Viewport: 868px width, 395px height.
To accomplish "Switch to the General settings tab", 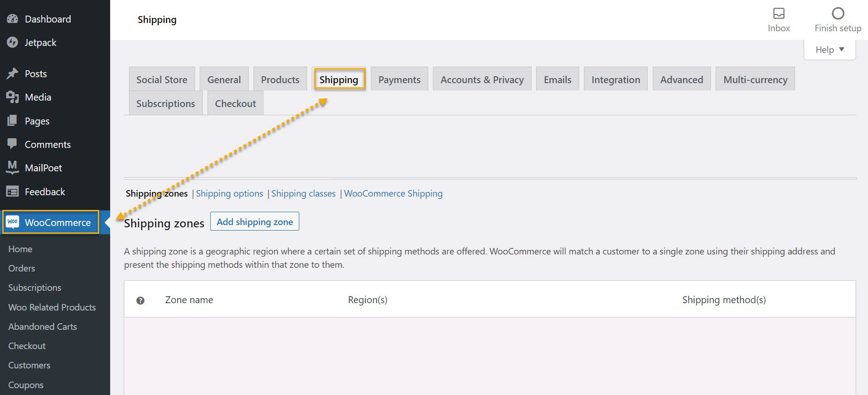I will [224, 79].
